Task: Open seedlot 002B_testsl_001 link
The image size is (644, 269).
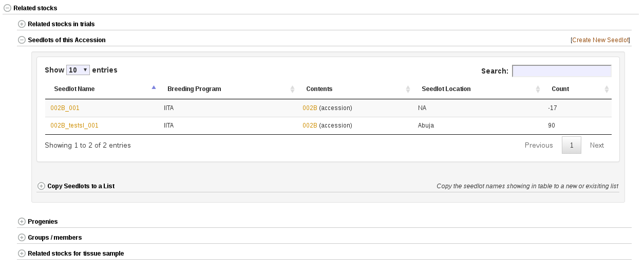Action: click(x=74, y=125)
